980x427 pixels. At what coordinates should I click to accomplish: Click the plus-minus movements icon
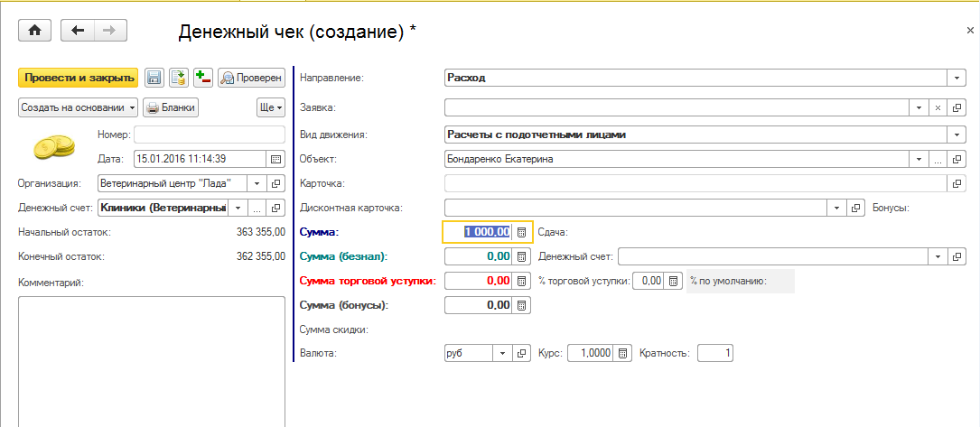pos(202,79)
